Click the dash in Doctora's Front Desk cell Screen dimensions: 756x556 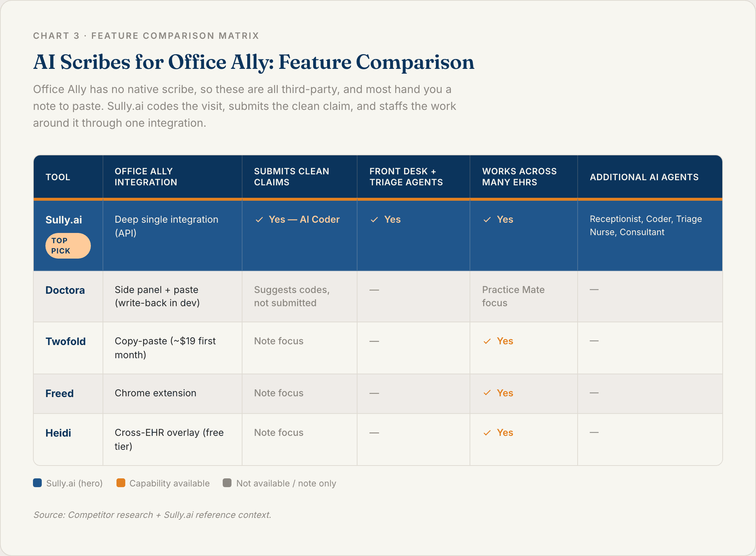(x=374, y=290)
